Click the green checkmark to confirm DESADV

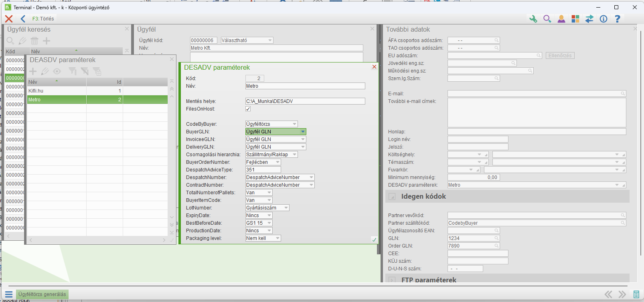(374, 240)
